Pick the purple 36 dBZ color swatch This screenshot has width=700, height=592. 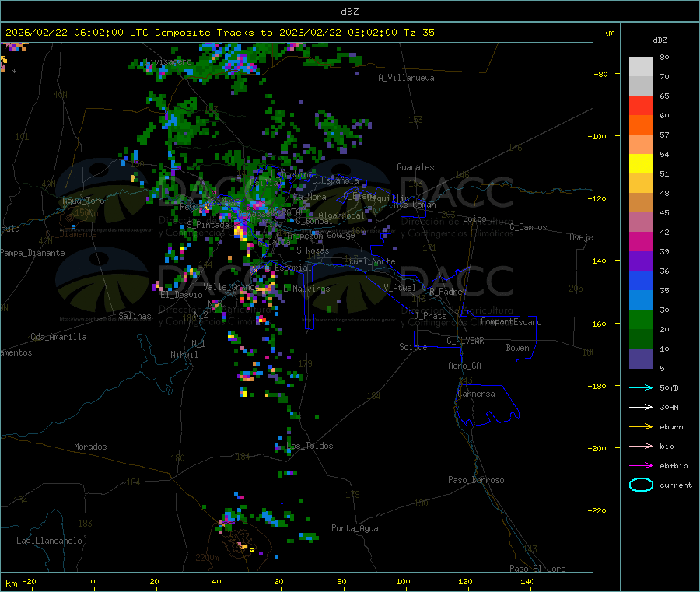[x=641, y=261]
